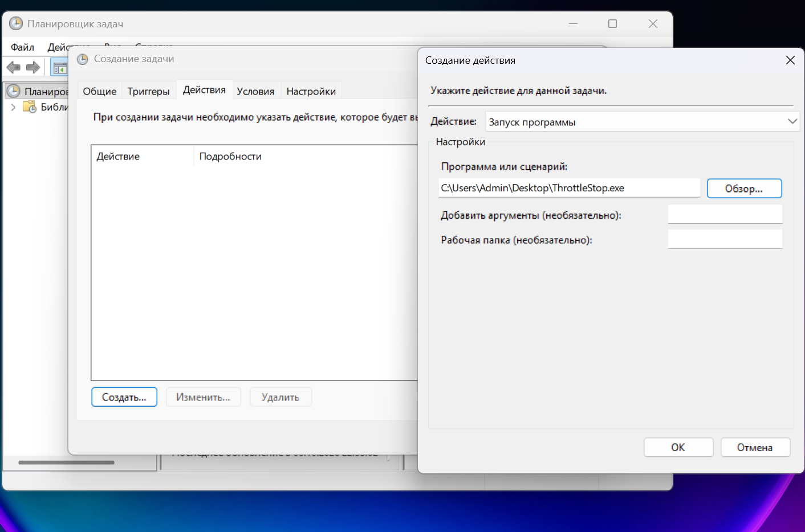Select the Библи… tree item label

pos(55,107)
